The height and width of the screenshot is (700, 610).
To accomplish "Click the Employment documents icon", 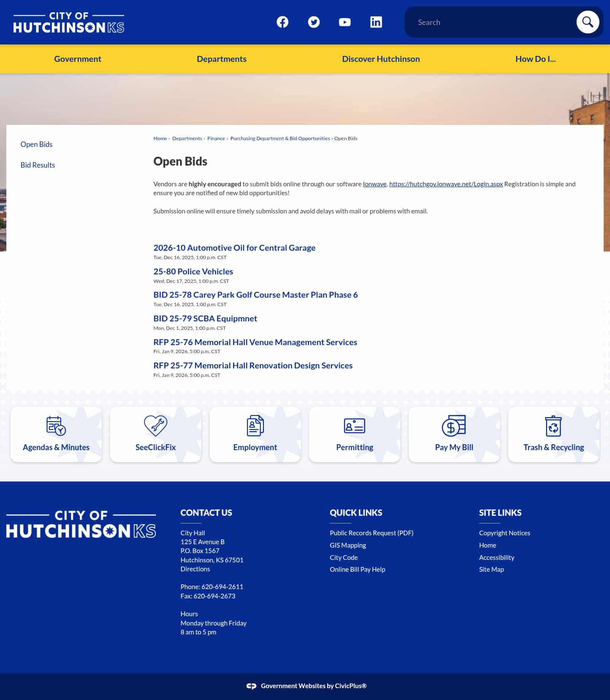I will click(255, 426).
